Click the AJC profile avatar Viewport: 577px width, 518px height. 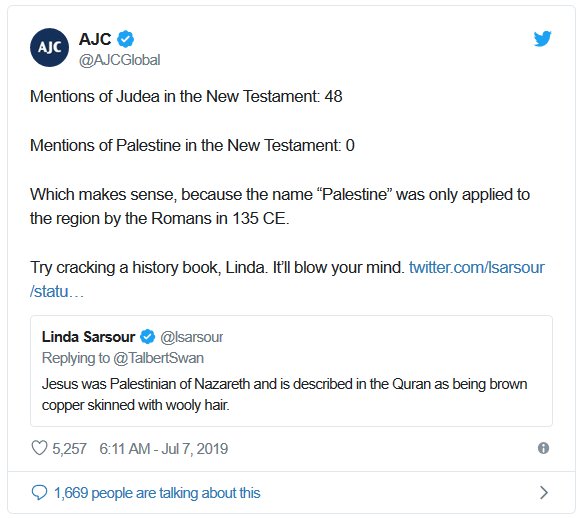pos(49,47)
